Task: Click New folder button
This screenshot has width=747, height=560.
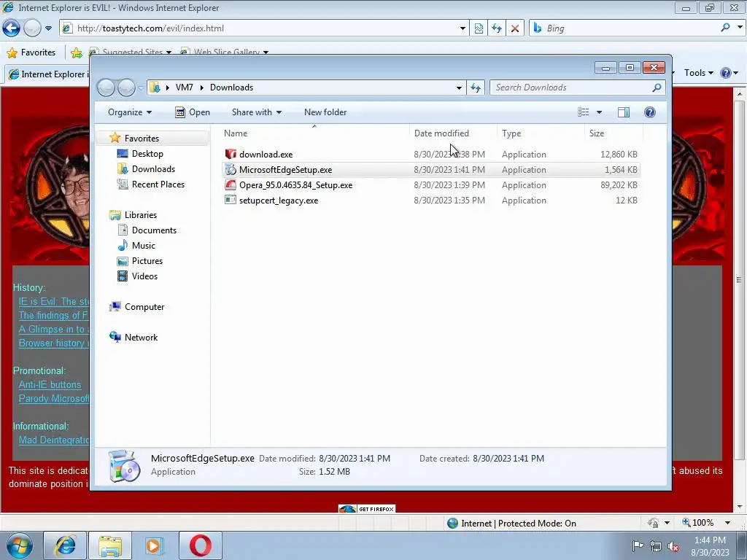Action: [x=325, y=112]
